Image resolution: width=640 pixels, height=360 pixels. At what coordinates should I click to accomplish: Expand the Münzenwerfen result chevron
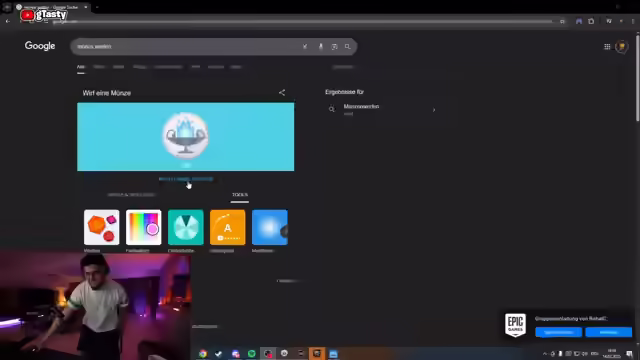pos(434,110)
